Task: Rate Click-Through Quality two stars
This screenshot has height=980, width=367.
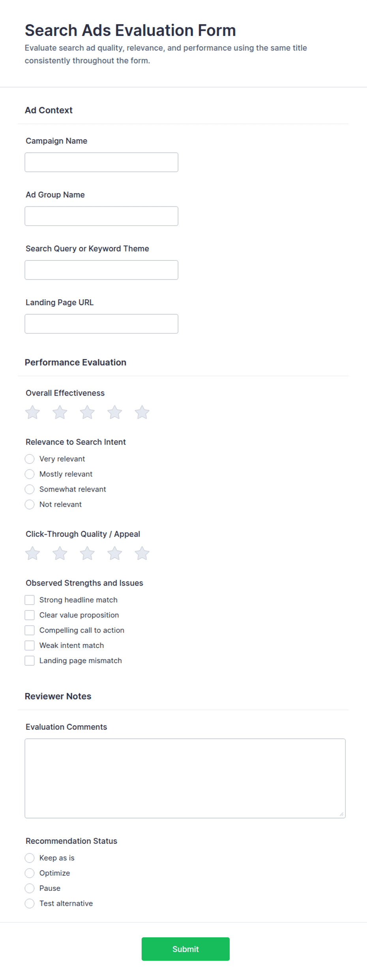Action: coord(60,553)
